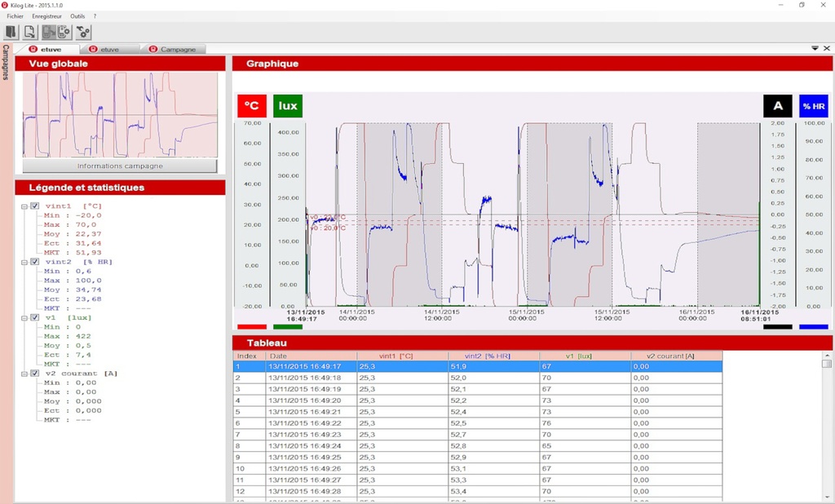Click v1 lux cell value 76 in row 6

pos(585,423)
